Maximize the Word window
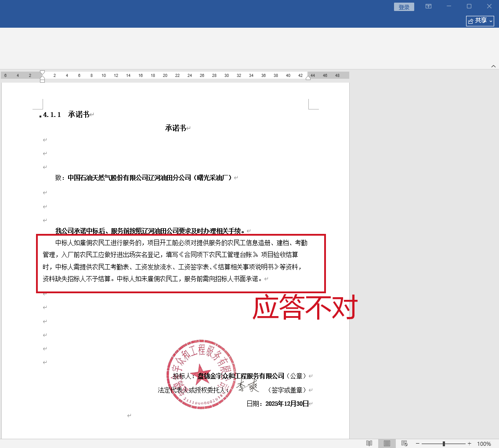The height and width of the screenshot is (448, 499). (x=469, y=6)
